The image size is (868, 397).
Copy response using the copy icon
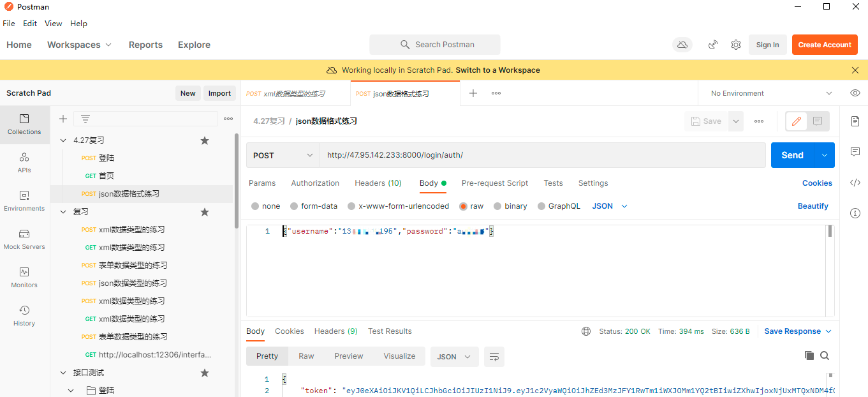[x=809, y=356]
